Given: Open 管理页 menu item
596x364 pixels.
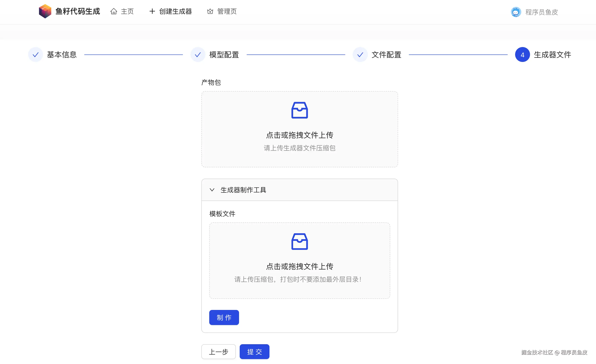Looking at the screenshot, I should (227, 11).
